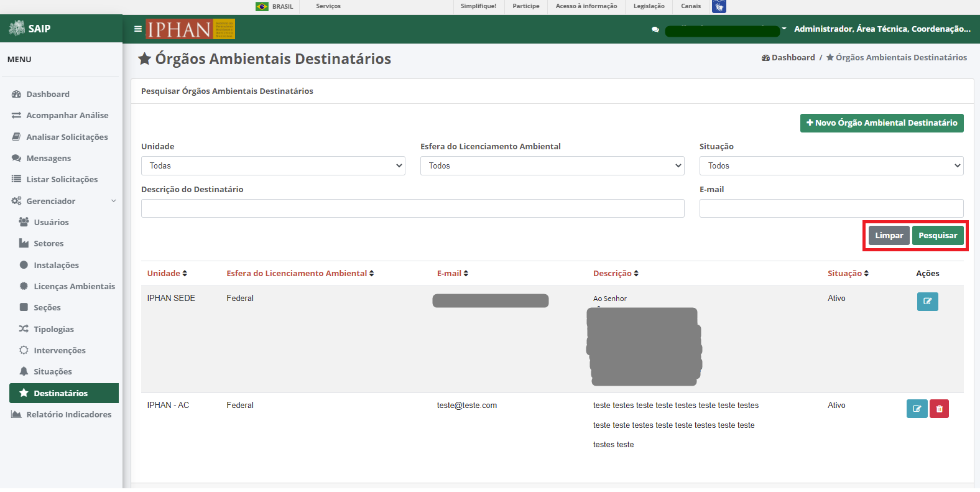980x492 pixels.
Task: Open the chat messages icon in header
Action: (655, 29)
